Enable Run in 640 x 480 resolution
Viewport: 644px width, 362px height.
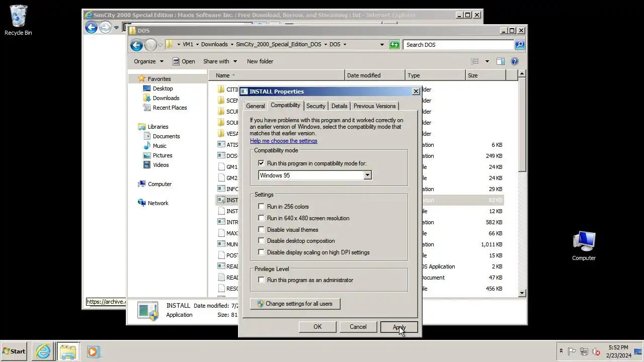tap(261, 218)
